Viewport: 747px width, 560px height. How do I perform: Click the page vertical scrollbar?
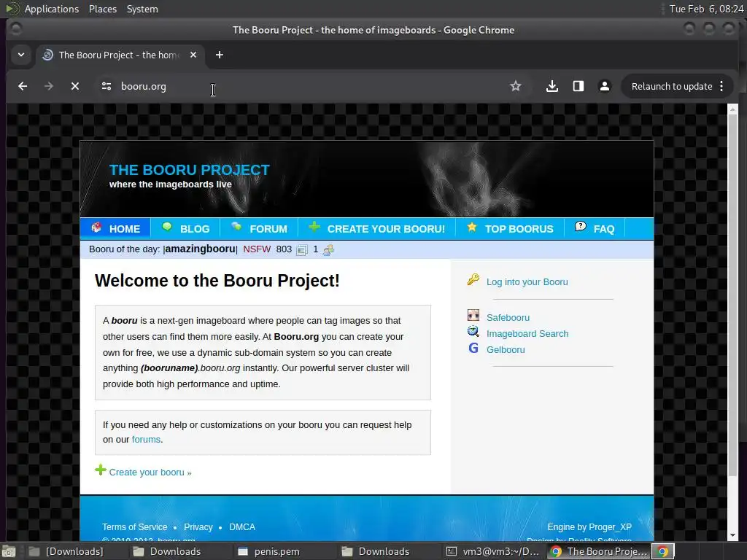coord(733,295)
